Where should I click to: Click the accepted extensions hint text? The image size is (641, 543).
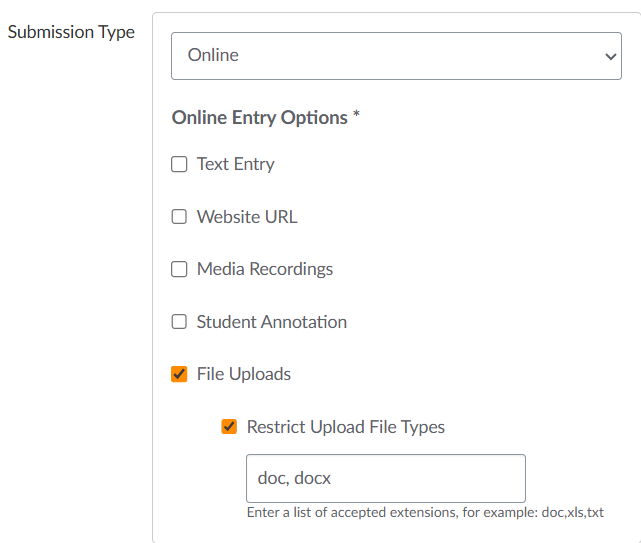pyautogui.click(x=425, y=513)
